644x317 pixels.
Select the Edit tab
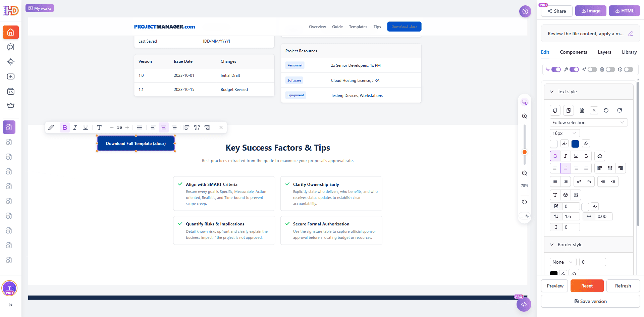click(545, 52)
